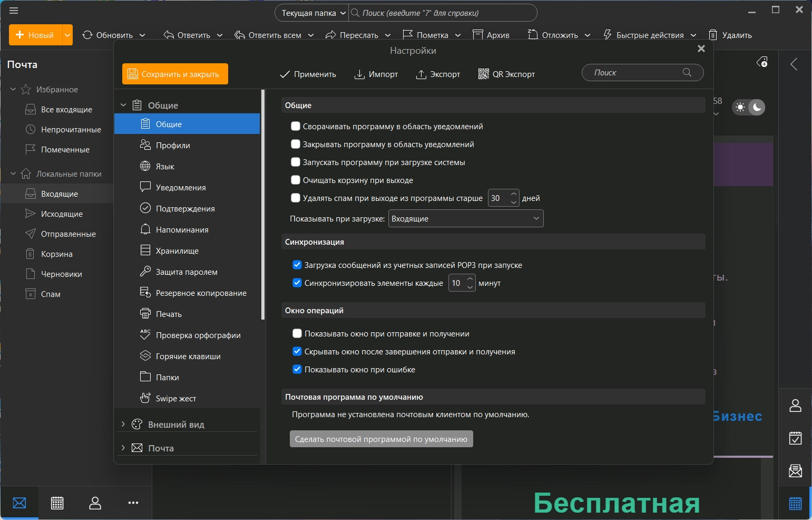This screenshot has width=812, height=520.
Task: Click the main mail search field
Action: pyautogui.click(x=443, y=13)
